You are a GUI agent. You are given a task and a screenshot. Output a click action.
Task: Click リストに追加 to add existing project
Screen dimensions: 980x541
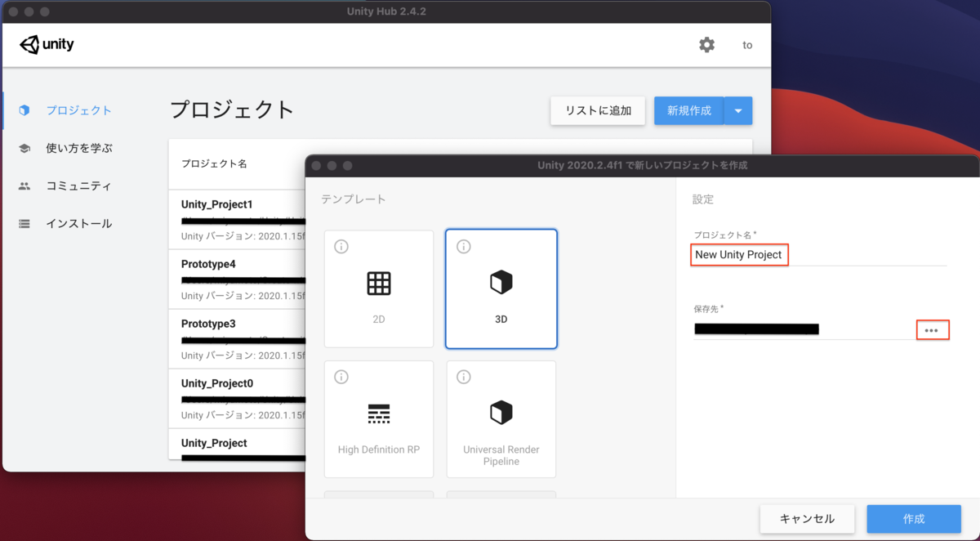(x=597, y=109)
